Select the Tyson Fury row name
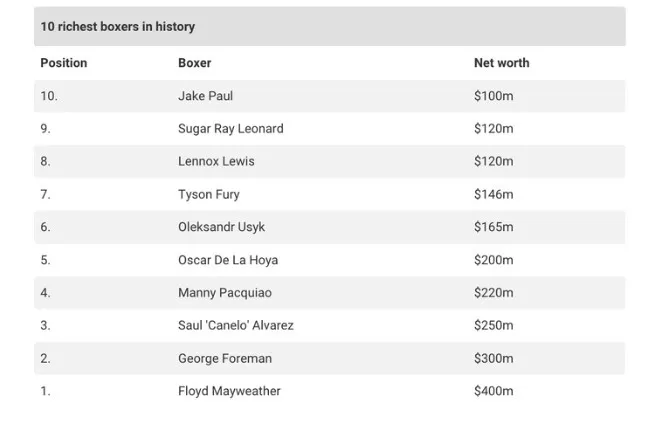Image resolution: width=654 pixels, height=431 pixels. click(x=209, y=194)
